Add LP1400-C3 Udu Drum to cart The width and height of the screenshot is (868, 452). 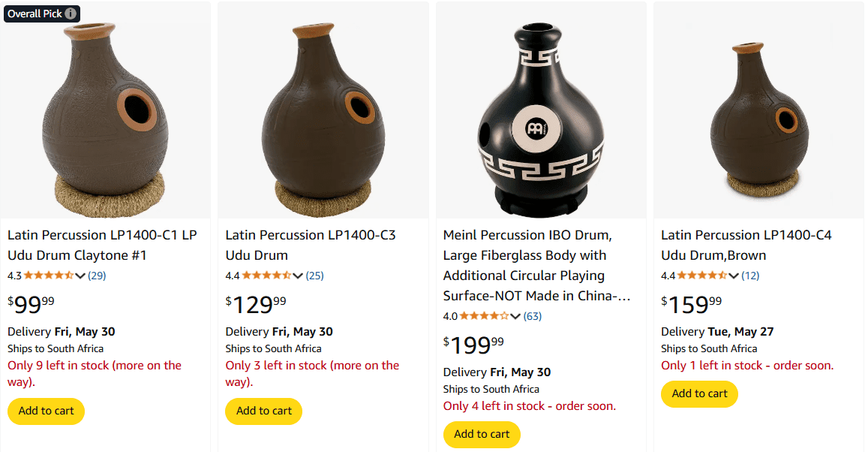click(x=263, y=411)
